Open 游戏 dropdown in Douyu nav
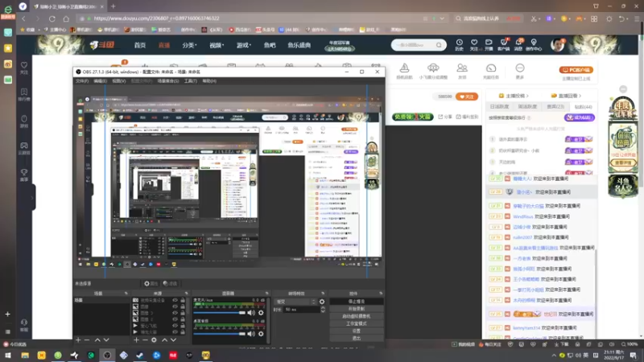 (244, 45)
